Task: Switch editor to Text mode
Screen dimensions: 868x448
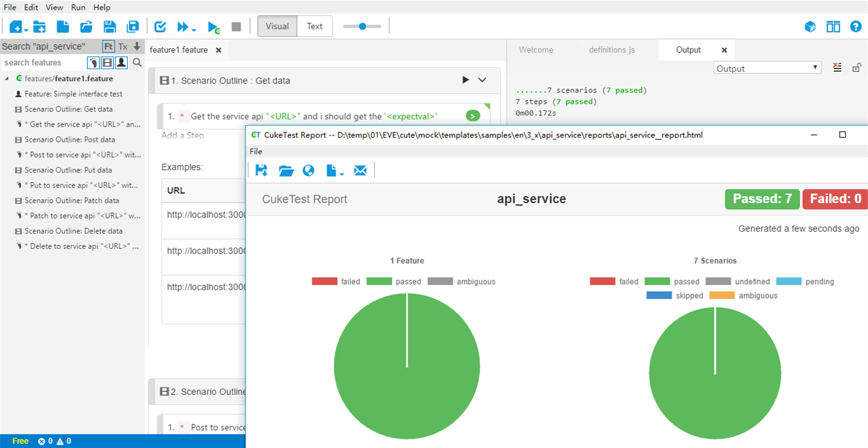Action: tap(315, 26)
